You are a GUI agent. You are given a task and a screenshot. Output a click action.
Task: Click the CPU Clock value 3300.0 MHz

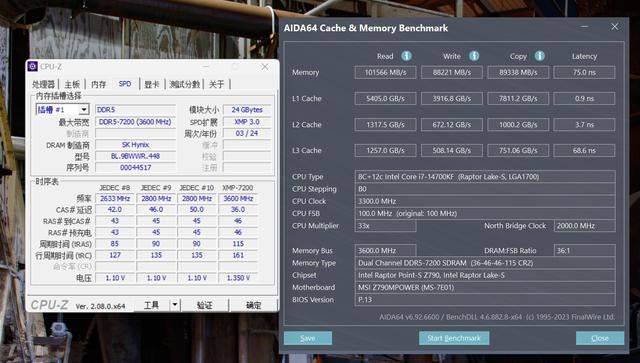point(485,201)
